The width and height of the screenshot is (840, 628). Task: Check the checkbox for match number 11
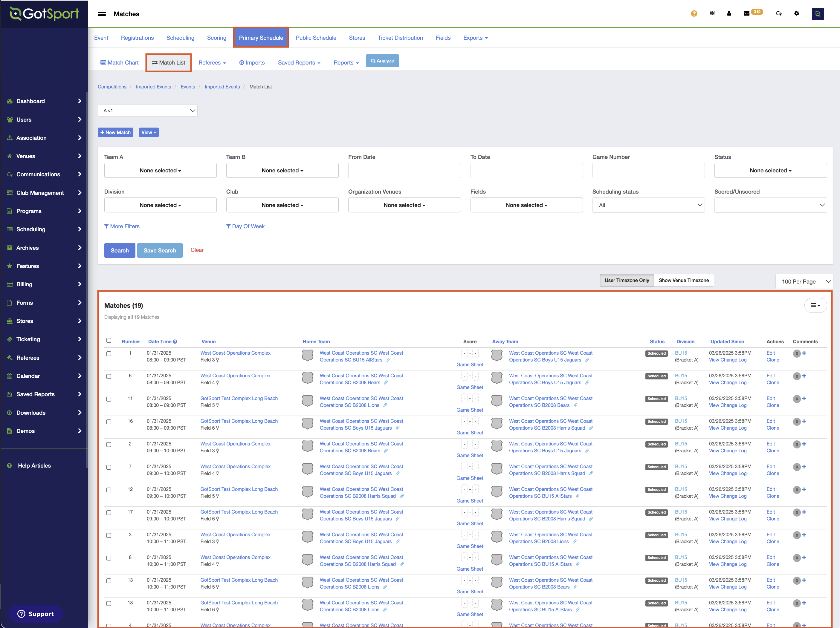point(109,399)
